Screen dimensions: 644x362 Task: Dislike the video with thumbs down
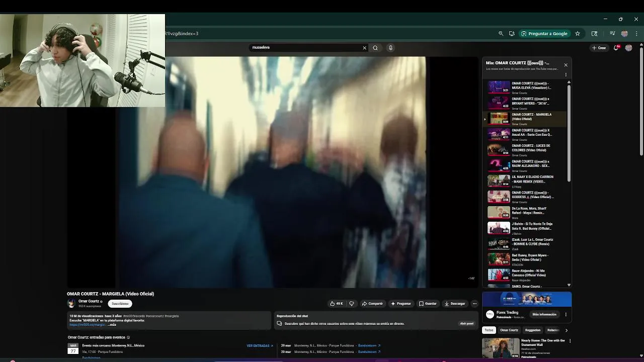click(351, 304)
